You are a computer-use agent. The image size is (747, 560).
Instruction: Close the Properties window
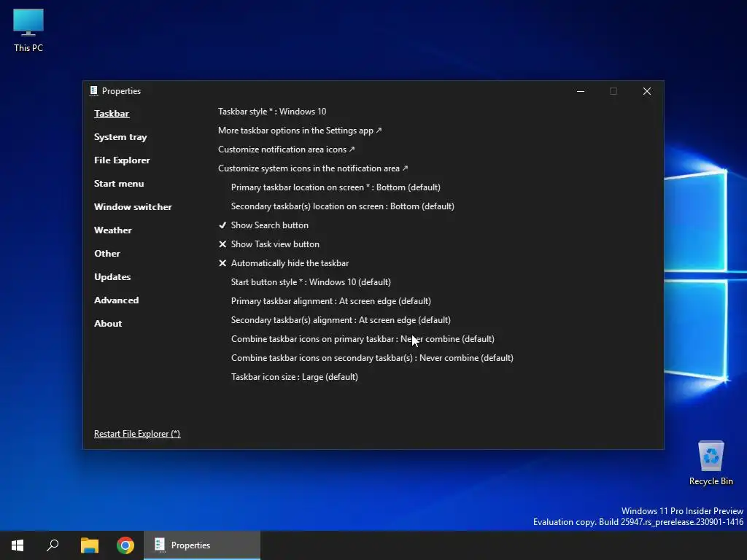[646, 91]
